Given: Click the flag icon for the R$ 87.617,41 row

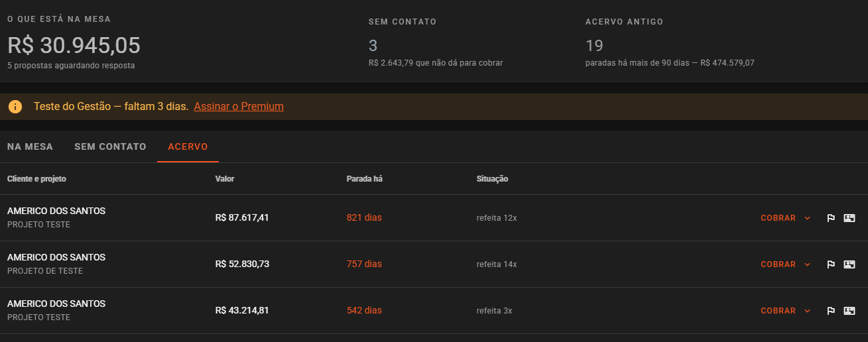Looking at the screenshot, I should click(830, 218).
